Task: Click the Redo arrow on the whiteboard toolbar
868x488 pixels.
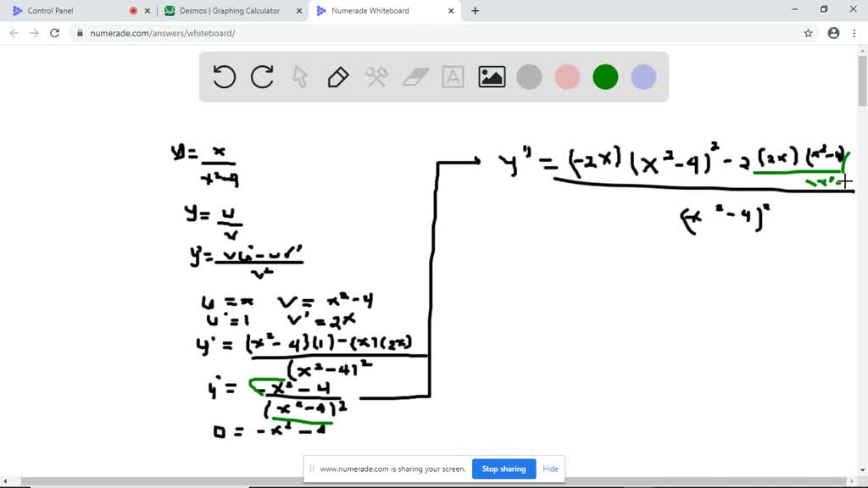Action: pos(262,77)
